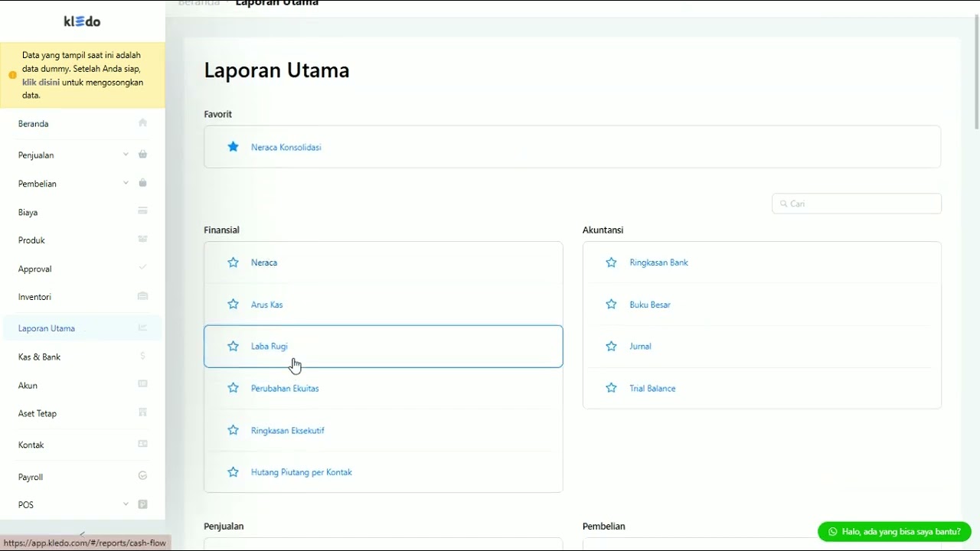Image resolution: width=980 pixels, height=551 pixels.
Task: Click the WhatsApp help chat button
Action: click(x=894, y=532)
